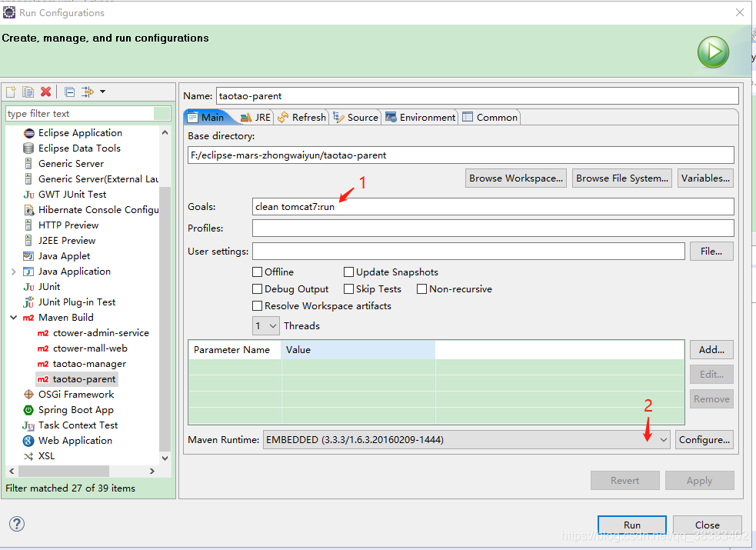Click the Close button at bottom
Screen dimensions: 756x550
point(708,525)
